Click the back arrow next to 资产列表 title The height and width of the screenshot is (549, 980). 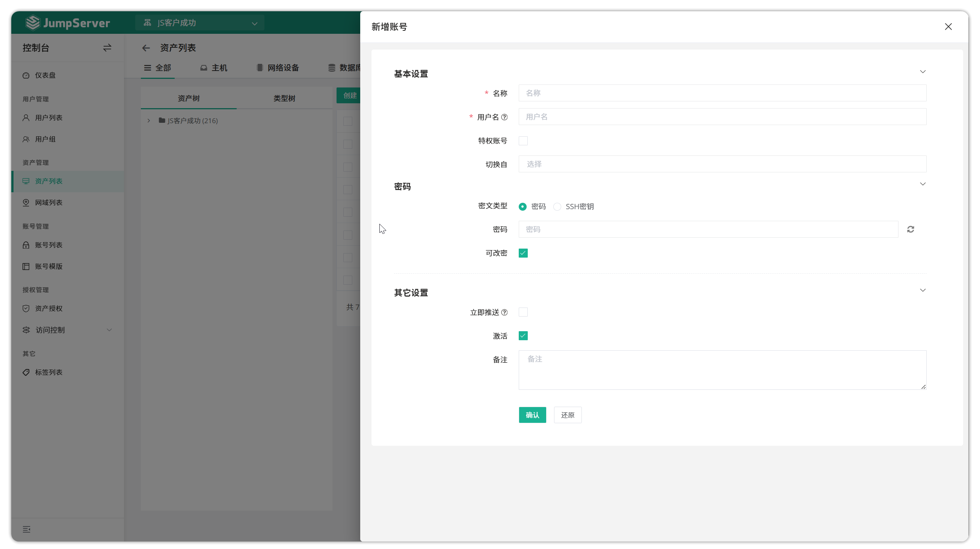(x=146, y=48)
